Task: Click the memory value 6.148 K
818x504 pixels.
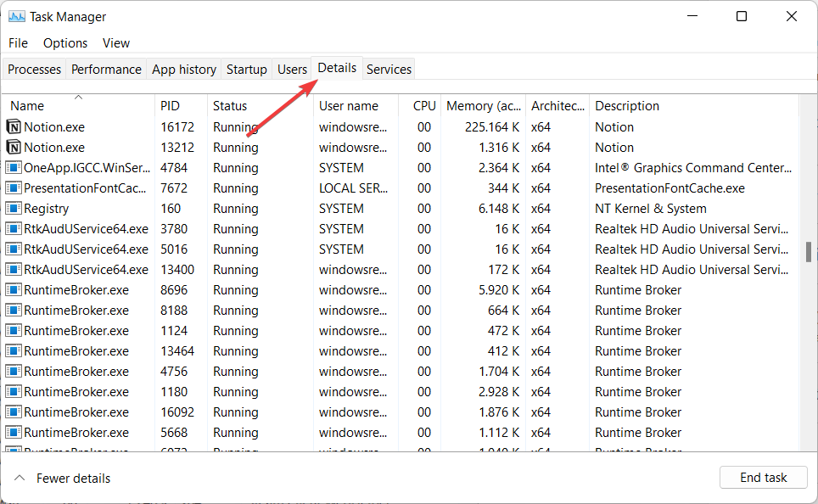Action: point(499,208)
